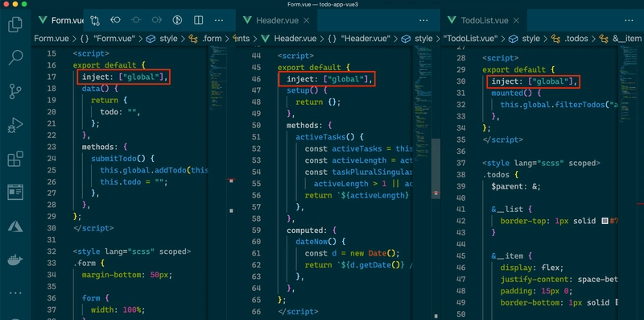Click line number 17 in Form.vue gutter
This screenshot has width=644, height=320.
point(52,77)
